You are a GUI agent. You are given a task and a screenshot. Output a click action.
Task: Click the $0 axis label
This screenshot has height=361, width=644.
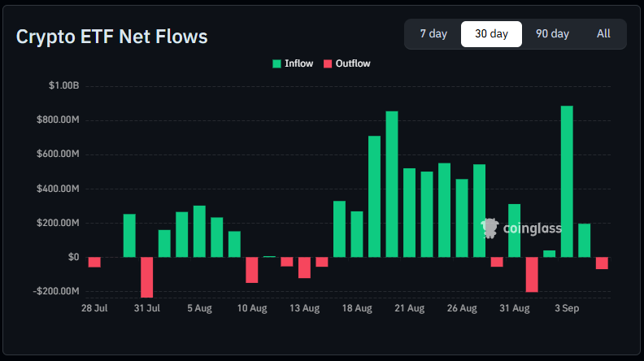(x=73, y=257)
